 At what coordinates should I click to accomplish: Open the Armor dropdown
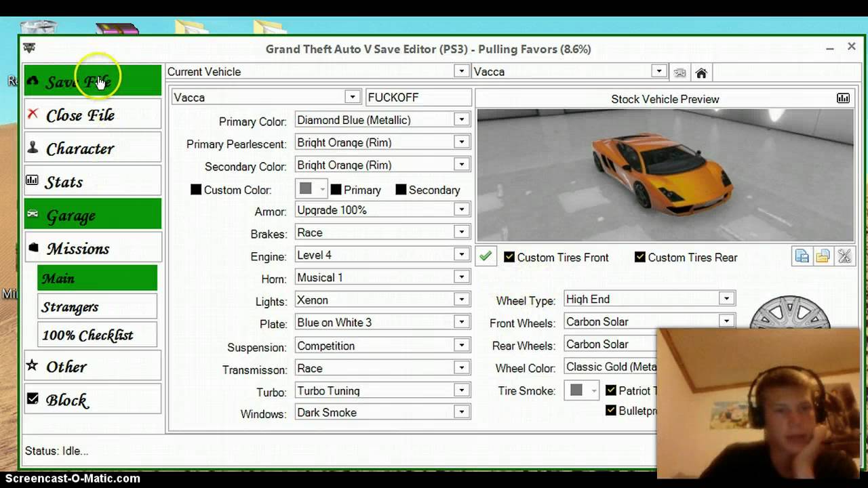[461, 210]
